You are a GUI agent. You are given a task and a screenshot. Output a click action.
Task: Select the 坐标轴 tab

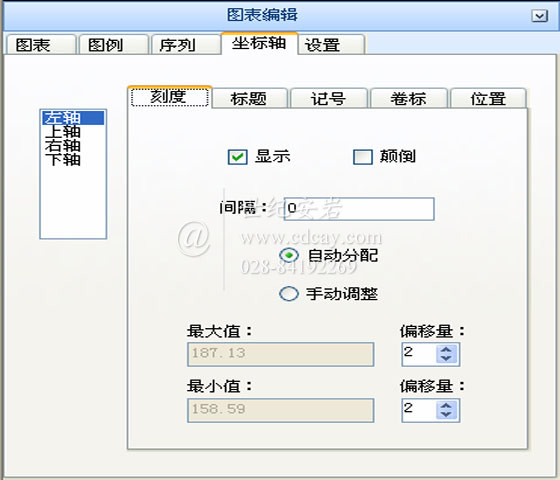259,43
